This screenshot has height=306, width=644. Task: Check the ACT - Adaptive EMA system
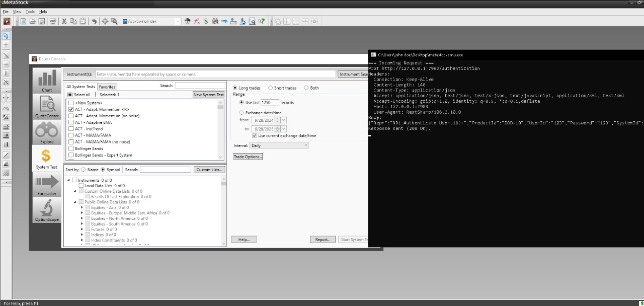pos(71,122)
